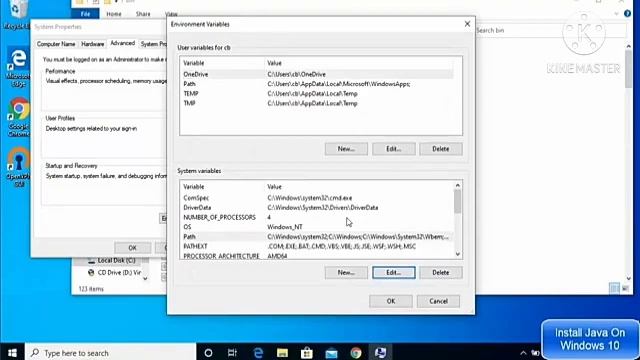The height and width of the screenshot is (360, 640).
Task: Select Advanced tab in System Properties
Action: [122, 43]
